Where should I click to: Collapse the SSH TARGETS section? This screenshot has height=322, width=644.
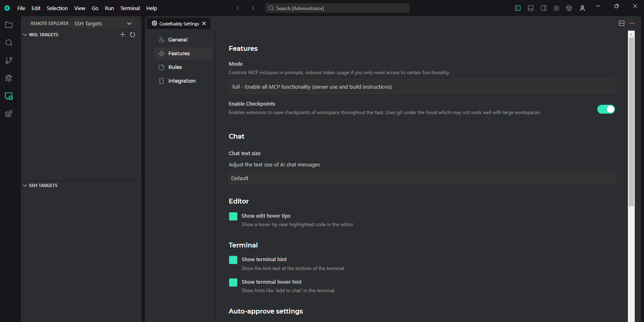(25, 185)
